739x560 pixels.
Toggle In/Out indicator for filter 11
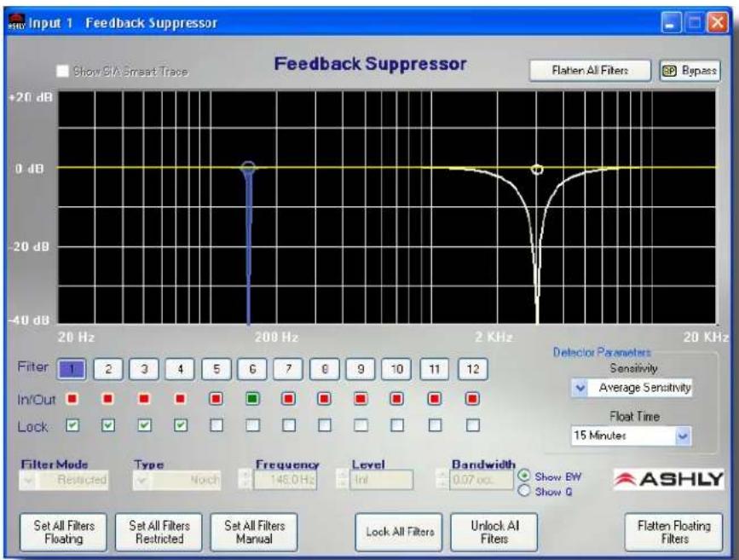435,399
